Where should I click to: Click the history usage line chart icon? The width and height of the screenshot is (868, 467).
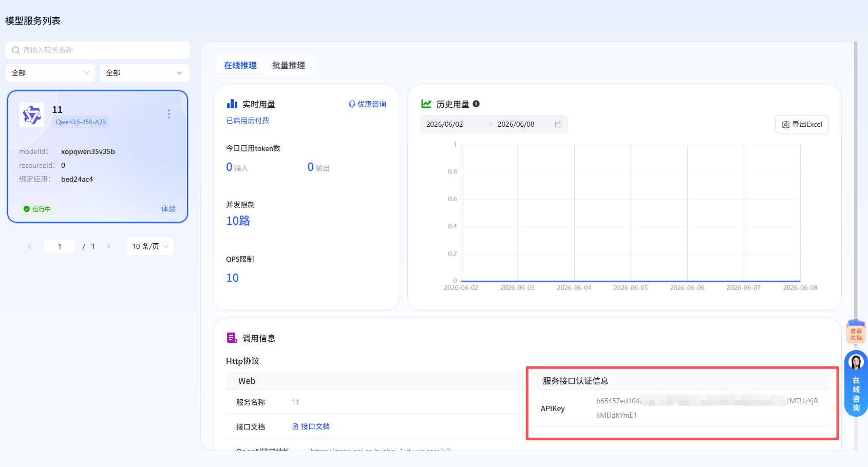tap(426, 104)
